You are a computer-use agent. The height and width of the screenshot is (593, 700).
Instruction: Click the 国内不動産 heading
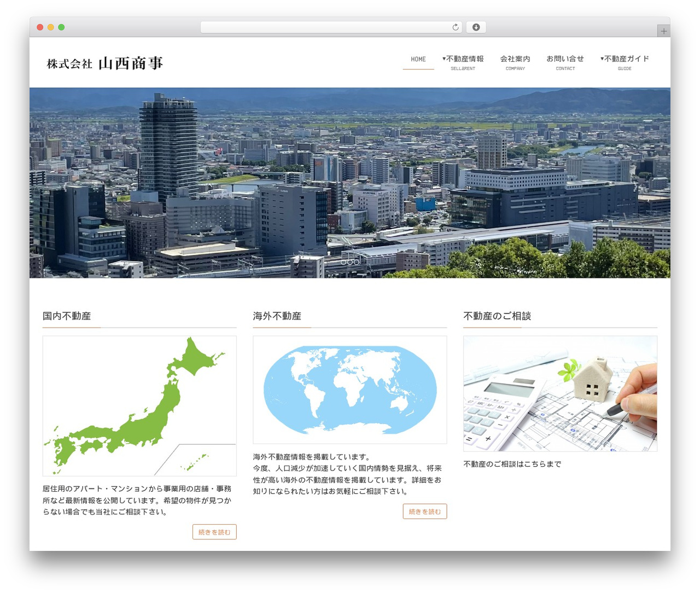(x=67, y=316)
